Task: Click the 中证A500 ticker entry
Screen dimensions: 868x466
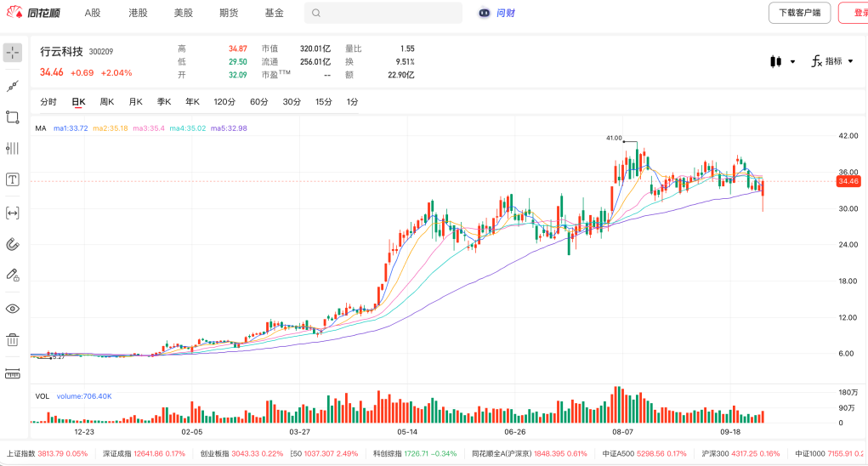Action: point(644,454)
